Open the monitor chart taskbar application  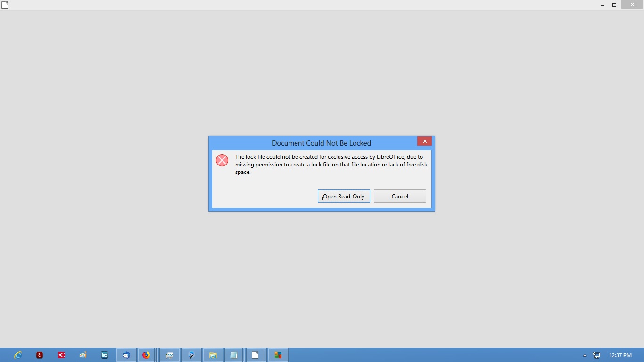click(170, 355)
